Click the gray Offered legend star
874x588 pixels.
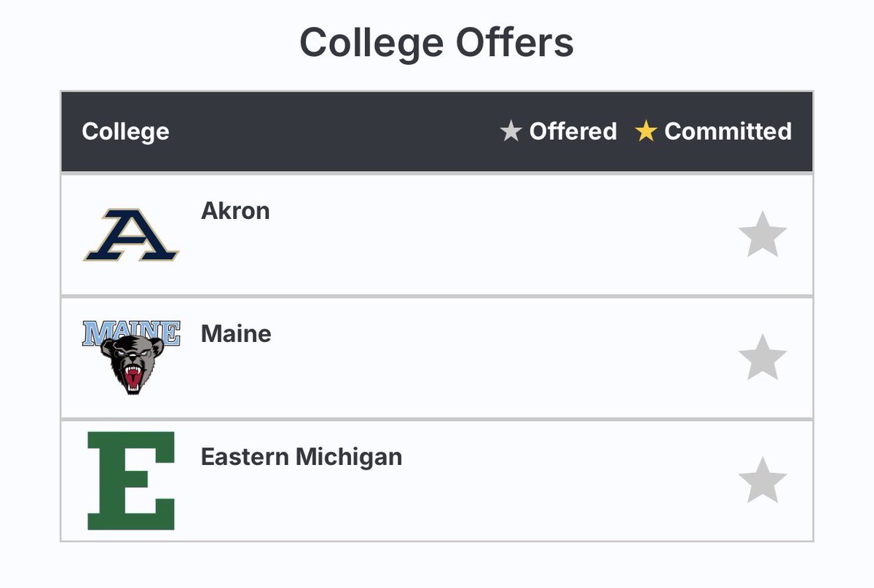click(511, 132)
